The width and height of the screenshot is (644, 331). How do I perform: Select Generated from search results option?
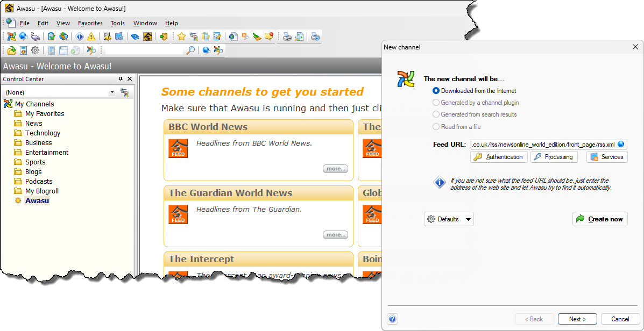475,114
